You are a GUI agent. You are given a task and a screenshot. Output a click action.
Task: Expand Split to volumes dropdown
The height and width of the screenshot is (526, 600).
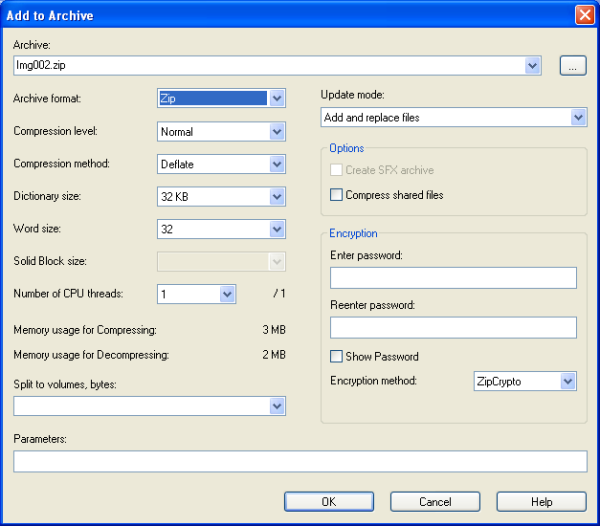(277, 406)
